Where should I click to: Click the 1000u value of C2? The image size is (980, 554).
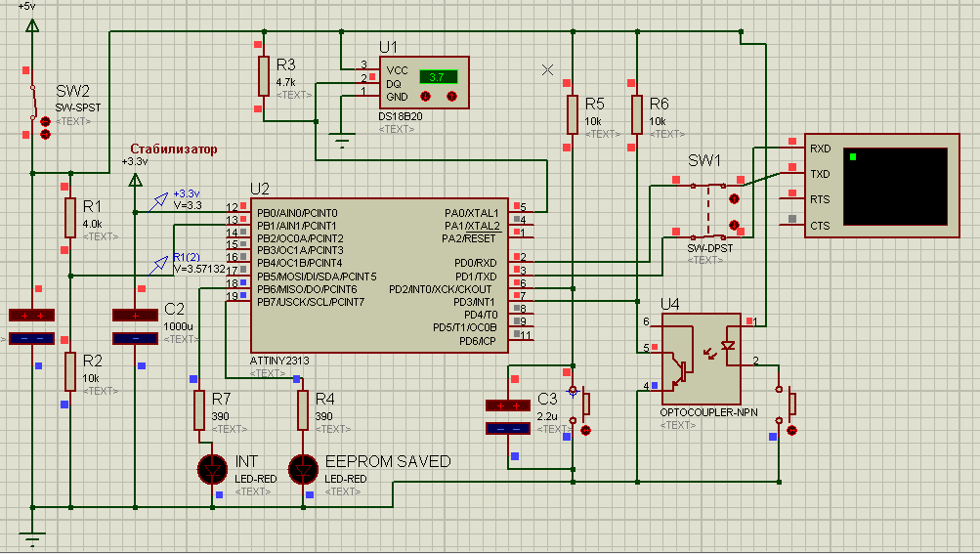178,326
